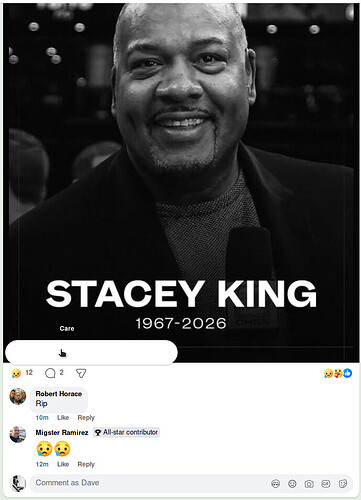The image size is (361, 500).
Task: Reply to Robert Horace's comment
Action: 86,418
